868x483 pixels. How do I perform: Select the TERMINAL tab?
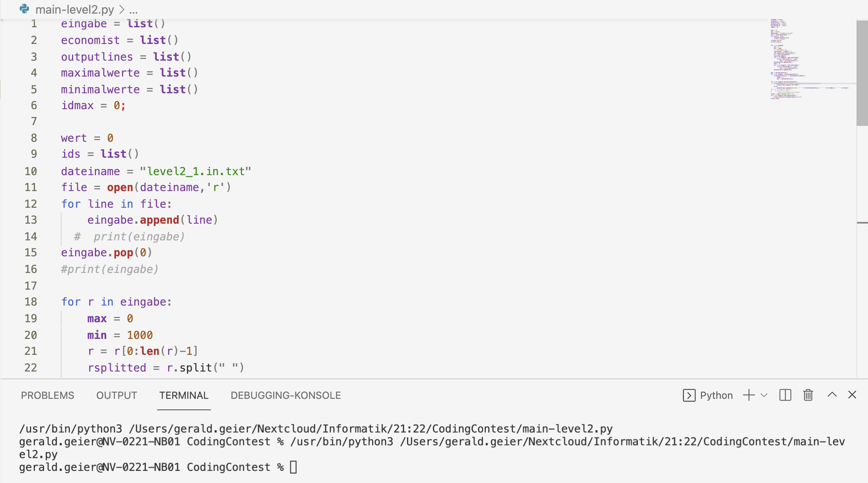tap(184, 395)
